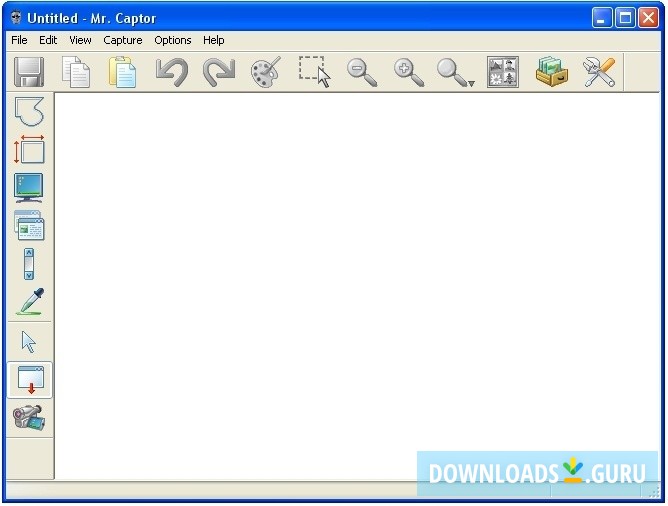Open the zoom level dropdown magnifier

(x=456, y=73)
